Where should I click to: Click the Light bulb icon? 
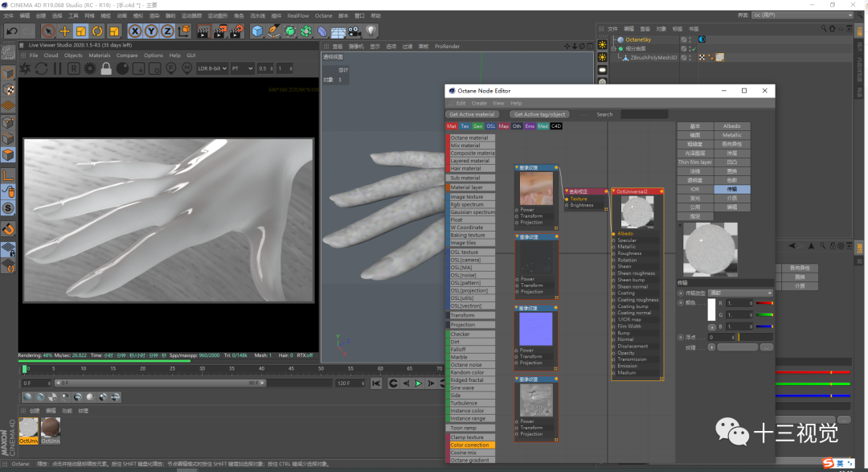tap(371, 31)
